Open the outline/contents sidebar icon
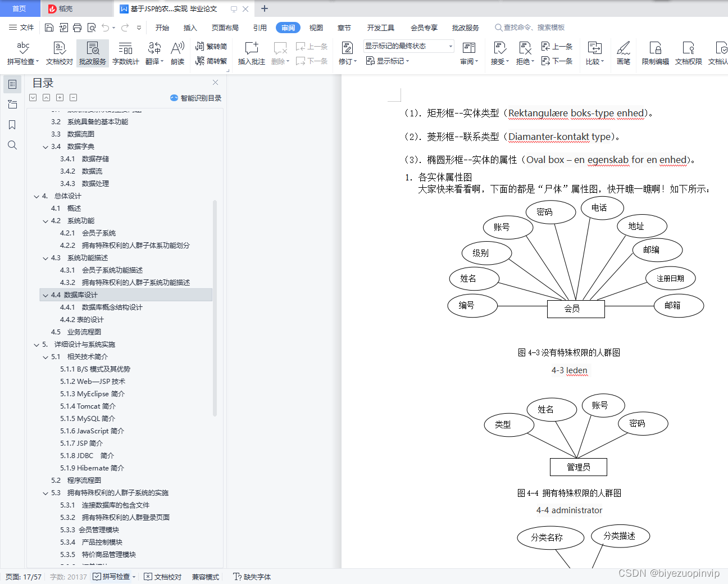This screenshot has width=728, height=584. pyautogui.click(x=12, y=84)
